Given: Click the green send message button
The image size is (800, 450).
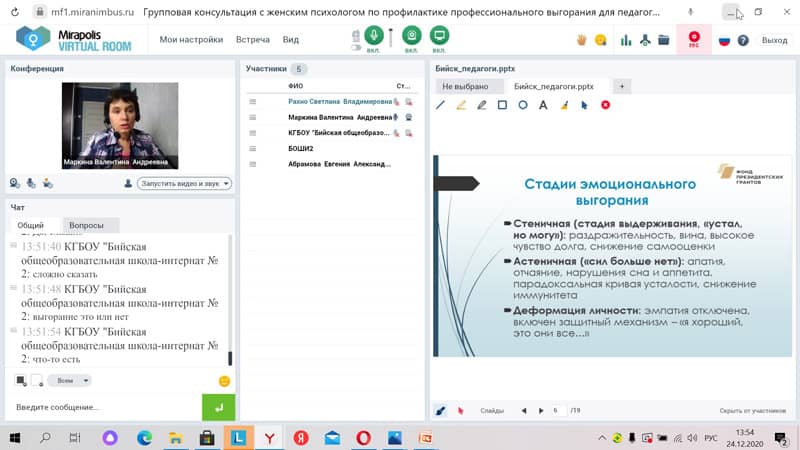Looking at the screenshot, I should coord(218,407).
